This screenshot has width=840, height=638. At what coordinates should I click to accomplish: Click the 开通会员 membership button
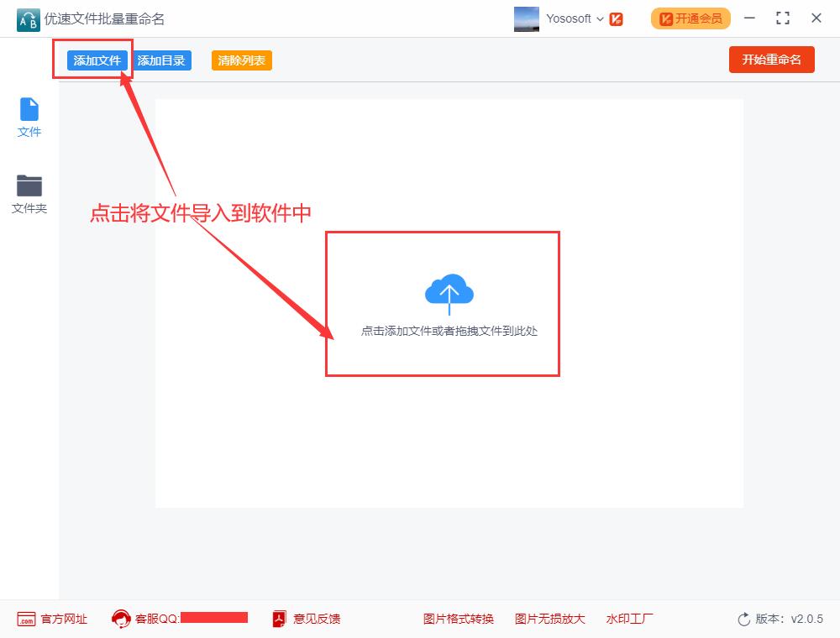[690, 18]
